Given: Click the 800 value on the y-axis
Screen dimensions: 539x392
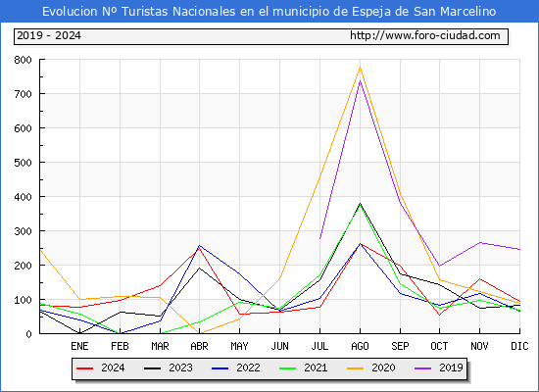Looking at the screenshot, I should tap(24, 60).
